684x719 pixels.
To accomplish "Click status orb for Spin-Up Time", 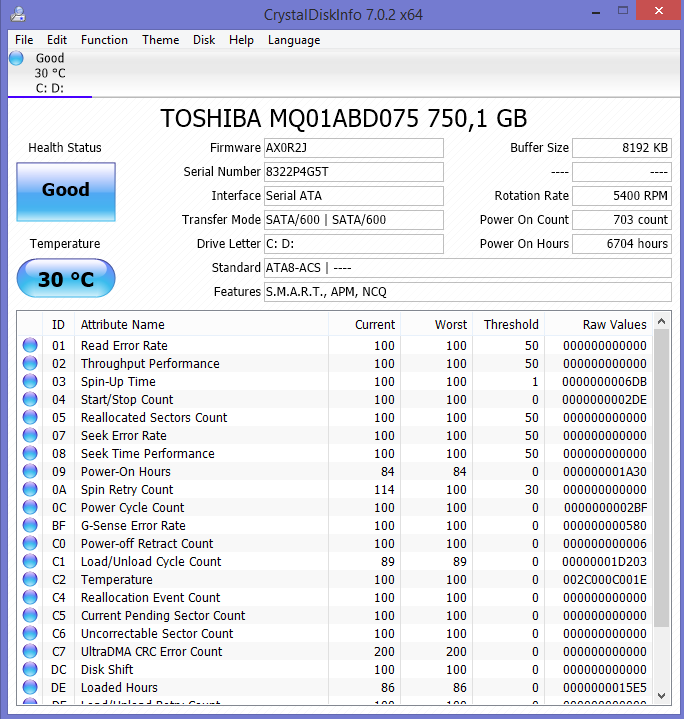I will [x=30, y=381].
